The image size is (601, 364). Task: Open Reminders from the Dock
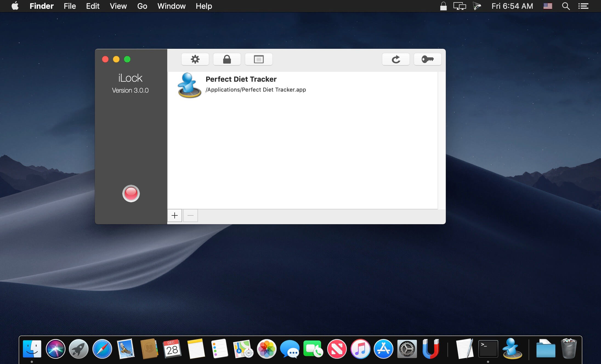pos(219,349)
